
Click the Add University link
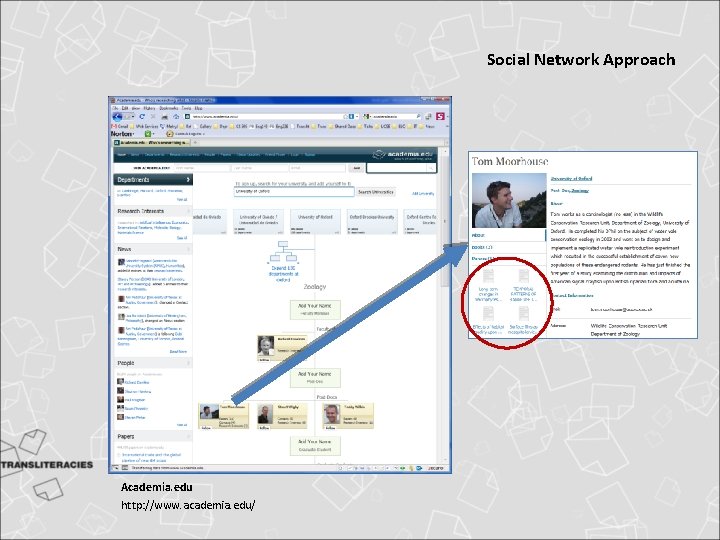tap(422, 193)
